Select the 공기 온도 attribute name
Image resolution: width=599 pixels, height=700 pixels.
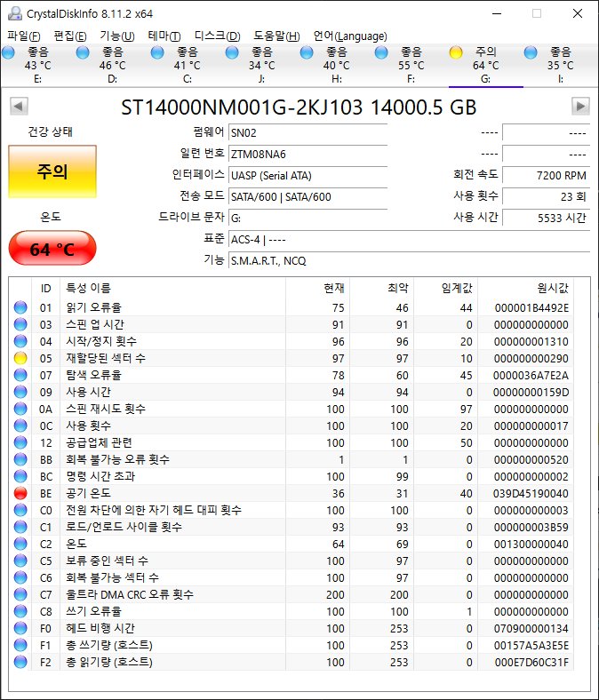click(x=89, y=493)
